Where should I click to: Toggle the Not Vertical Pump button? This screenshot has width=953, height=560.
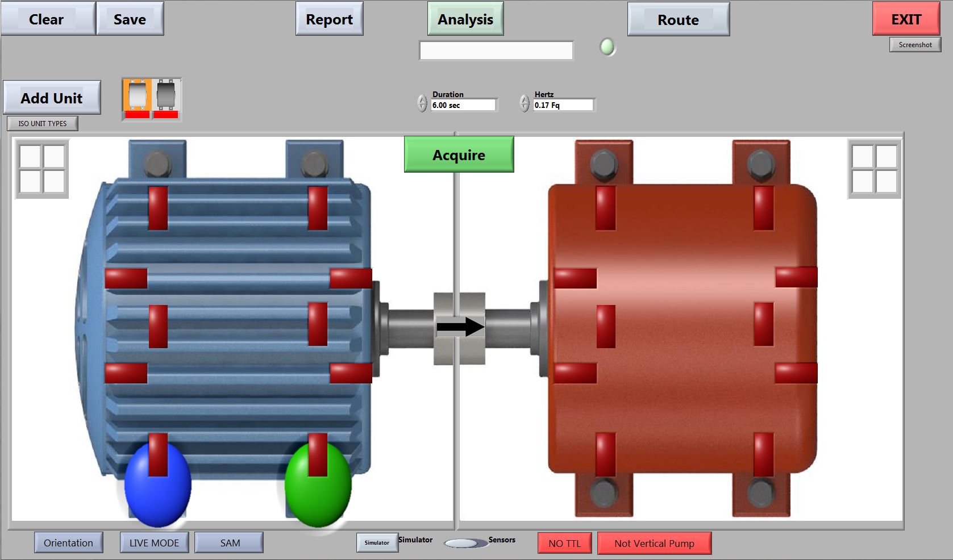click(654, 543)
